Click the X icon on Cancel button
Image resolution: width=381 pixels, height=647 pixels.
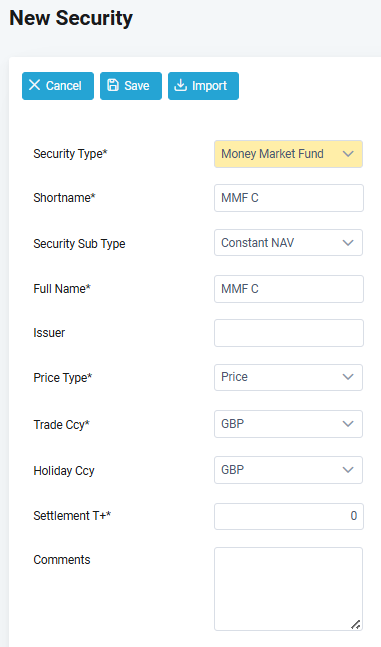(34, 85)
